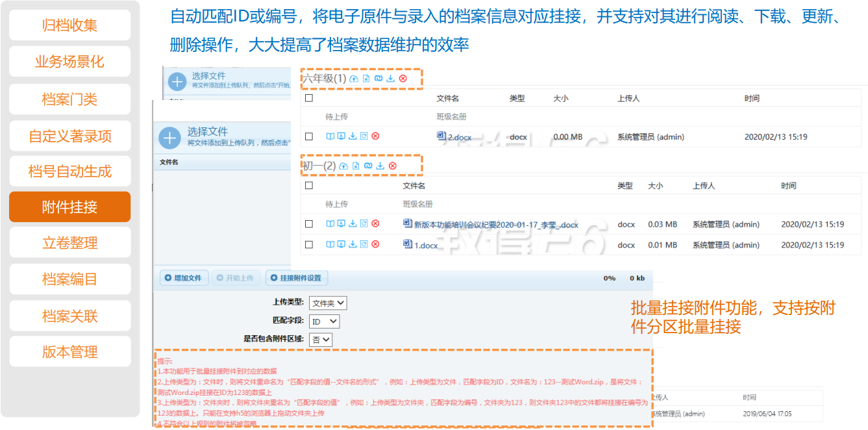Delete 新版本功能培训会议纪要 file via red icon
The width and height of the screenshot is (868, 430).
pyautogui.click(x=375, y=224)
